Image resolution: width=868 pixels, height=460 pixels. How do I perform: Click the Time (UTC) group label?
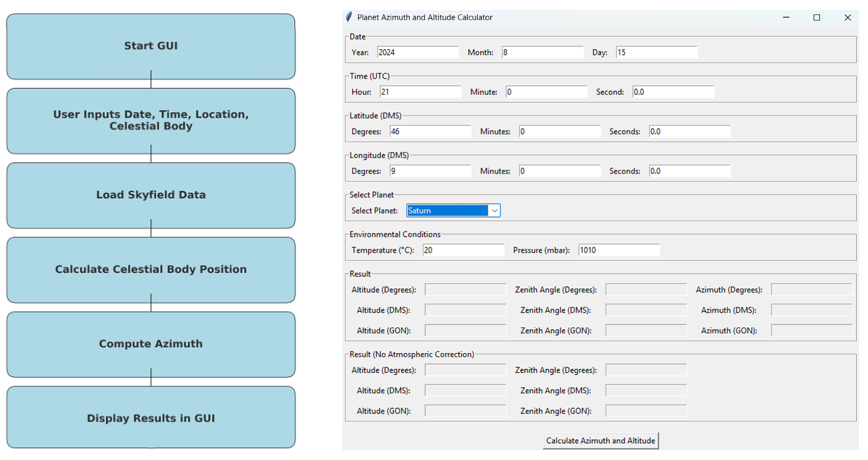(369, 76)
